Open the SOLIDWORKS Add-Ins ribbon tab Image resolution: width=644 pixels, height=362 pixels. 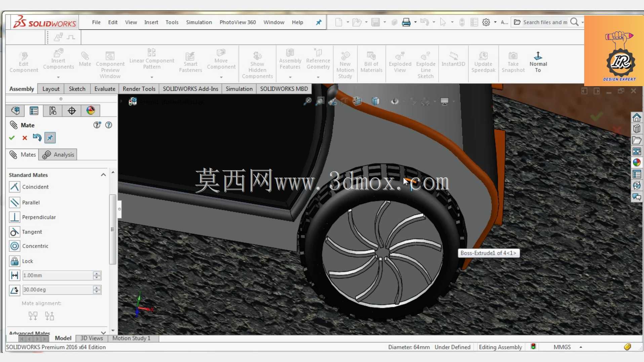(190, 89)
